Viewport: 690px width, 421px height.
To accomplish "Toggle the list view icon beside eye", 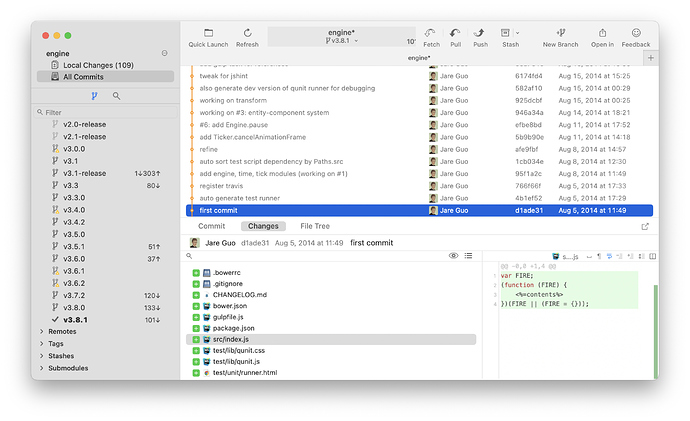I will coord(468,256).
